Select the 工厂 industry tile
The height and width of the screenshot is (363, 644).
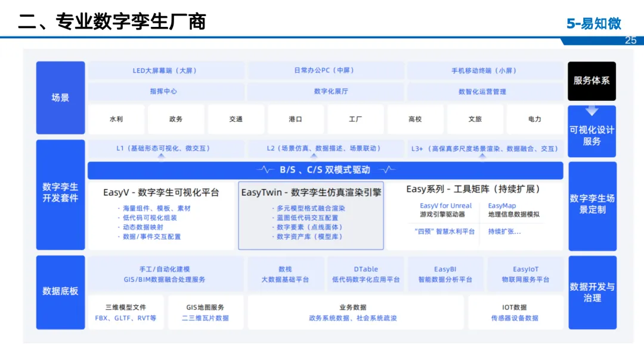tap(355, 119)
